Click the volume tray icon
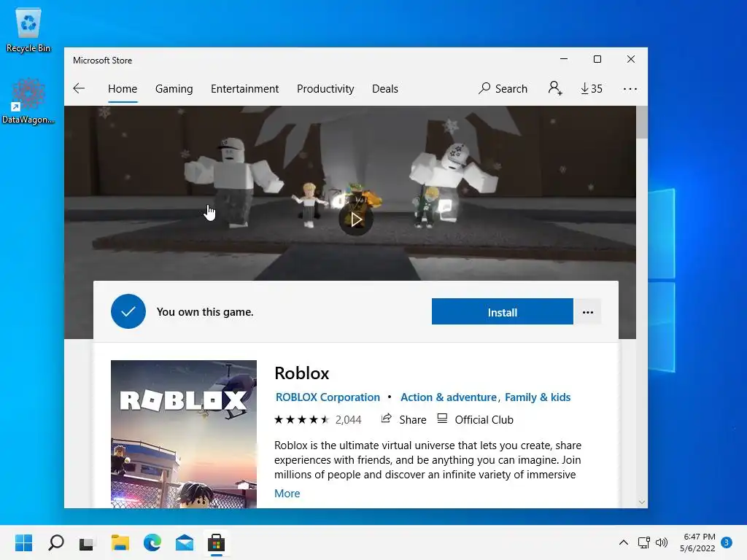Viewport: 747px width, 560px height. point(662,542)
